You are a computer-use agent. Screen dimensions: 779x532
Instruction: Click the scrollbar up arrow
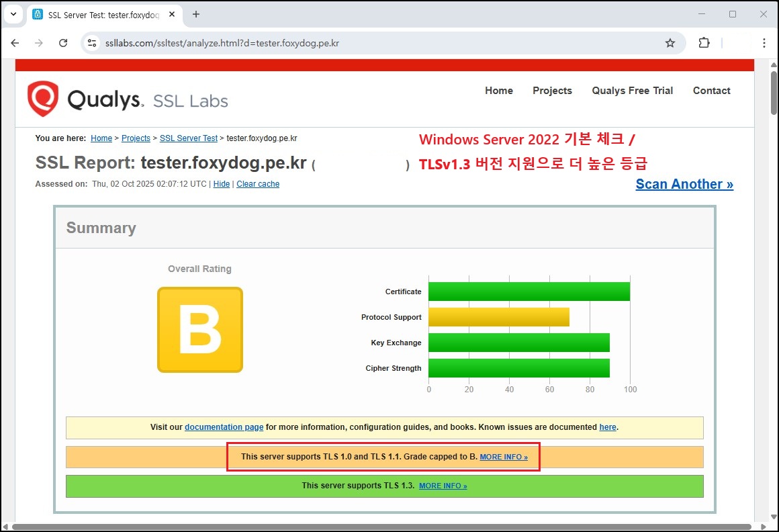(x=774, y=64)
